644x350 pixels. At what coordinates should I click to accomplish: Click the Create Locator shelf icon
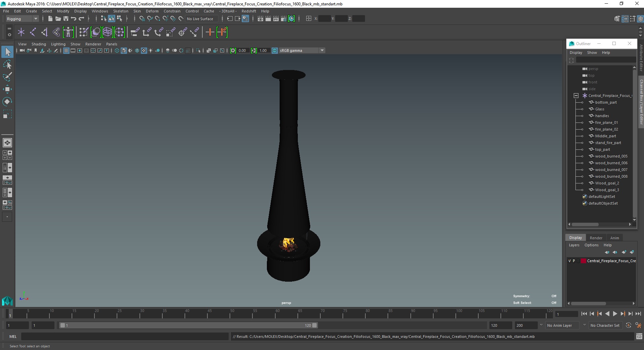pyautogui.click(x=21, y=32)
